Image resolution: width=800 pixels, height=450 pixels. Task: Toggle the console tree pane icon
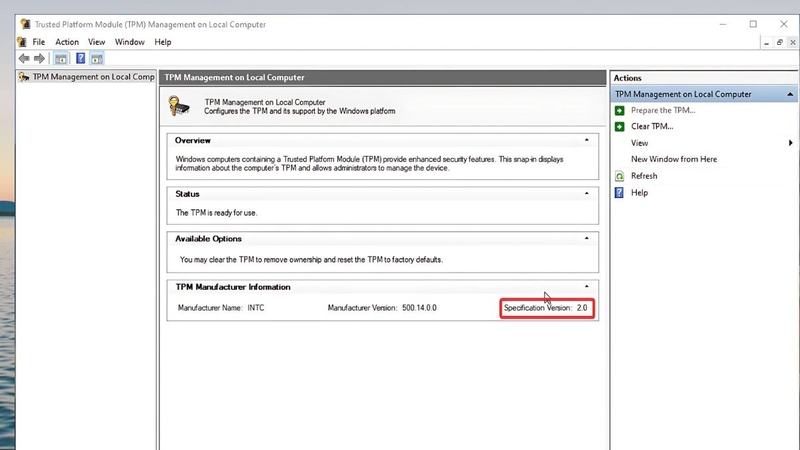61,59
